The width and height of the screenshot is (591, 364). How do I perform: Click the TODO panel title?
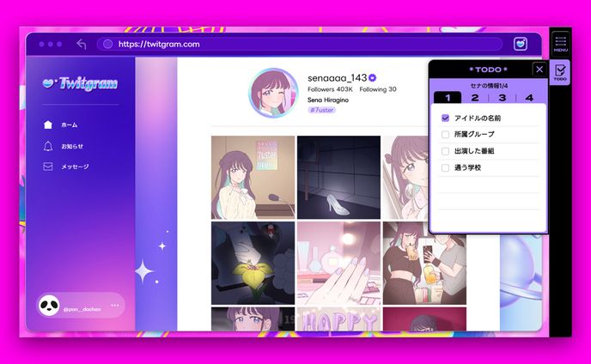coord(488,70)
